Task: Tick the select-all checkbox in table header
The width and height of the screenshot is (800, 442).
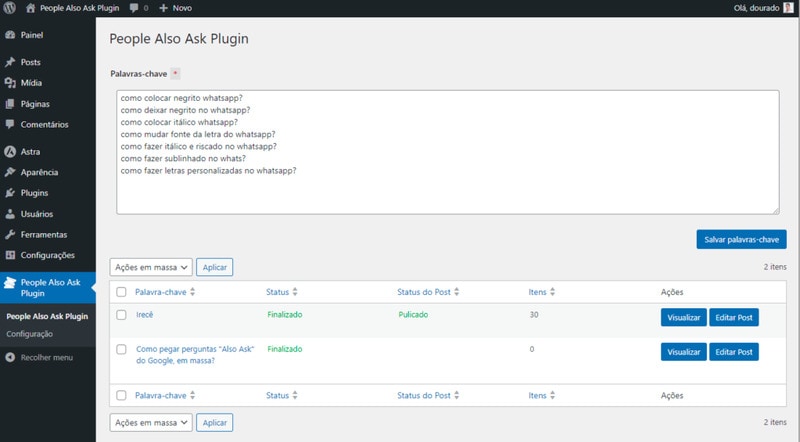Action: [121, 292]
